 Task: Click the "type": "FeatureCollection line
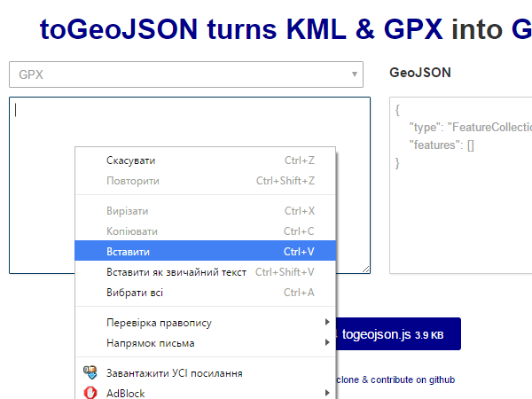click(x=471, y=127)
